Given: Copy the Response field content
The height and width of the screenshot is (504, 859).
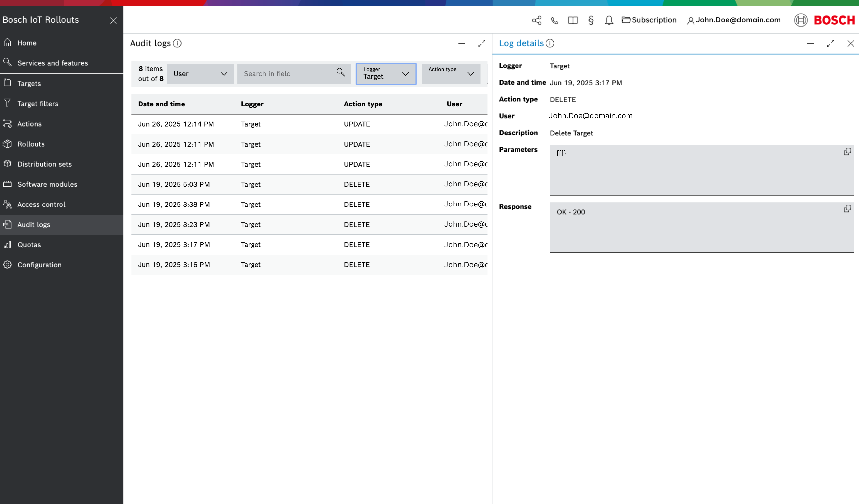Looking at the screenshot, I should (x=847, y=209).
